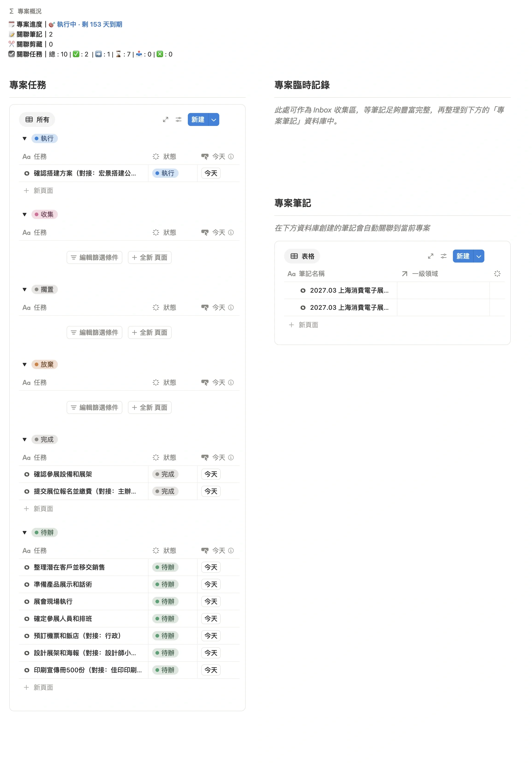Open view settings icon in 專案任務 database
The image size is (532, 764).
coord(179,119)
